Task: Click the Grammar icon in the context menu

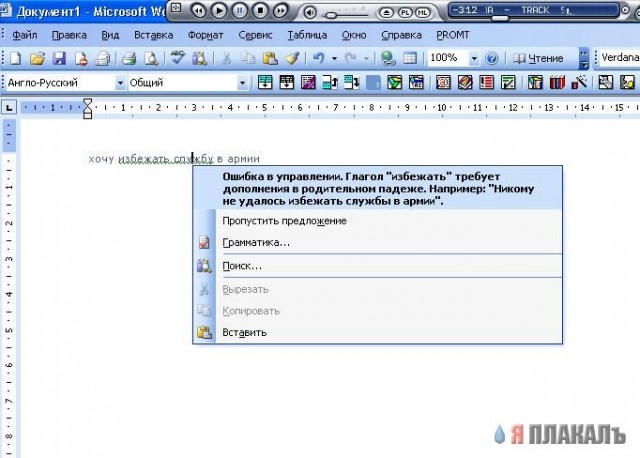Action: pos(204,242)
